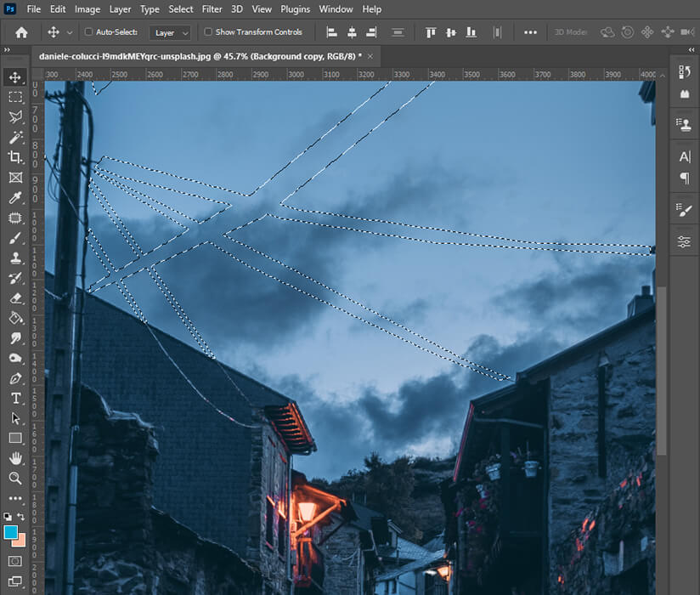Open more align options ellipsis

530,32
